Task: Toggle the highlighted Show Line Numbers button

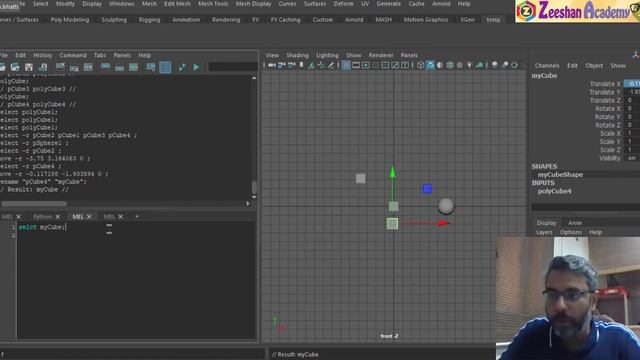Action: (x=165, y=67)
